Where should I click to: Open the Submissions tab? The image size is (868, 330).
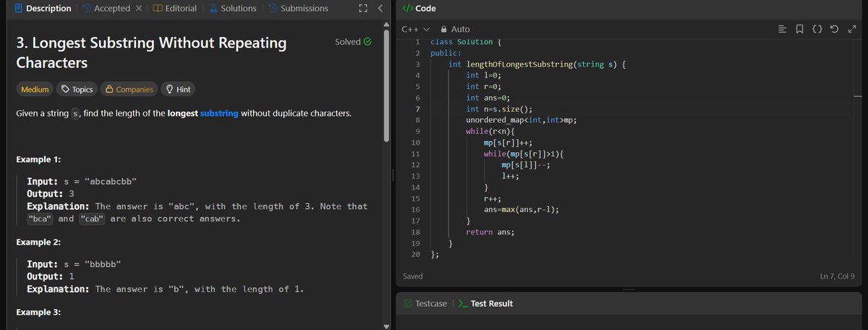coord(297,8)
